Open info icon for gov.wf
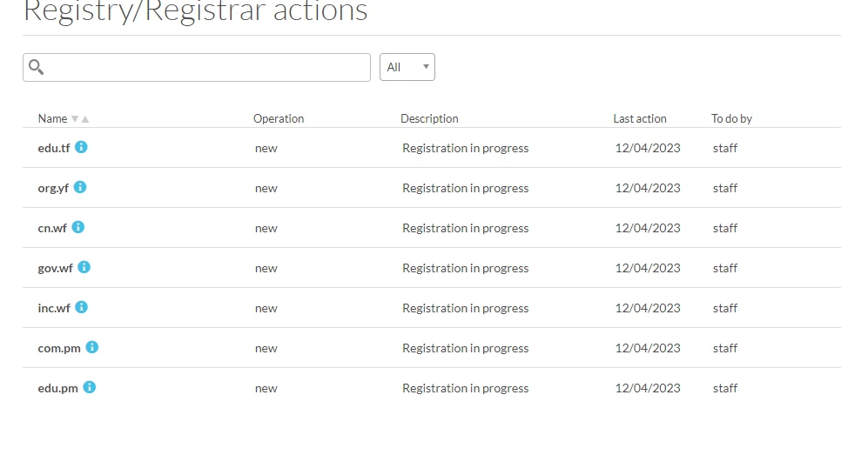The image size is (868, 455). 84,267
